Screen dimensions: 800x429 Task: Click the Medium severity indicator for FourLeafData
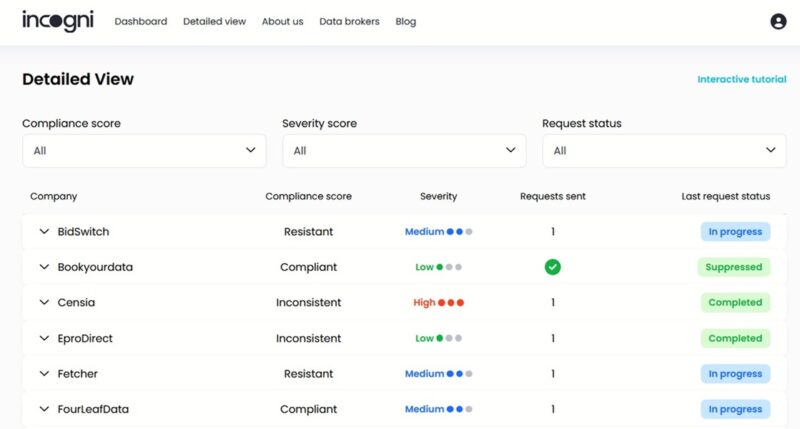pyautogui.click(x=438, y=409)
